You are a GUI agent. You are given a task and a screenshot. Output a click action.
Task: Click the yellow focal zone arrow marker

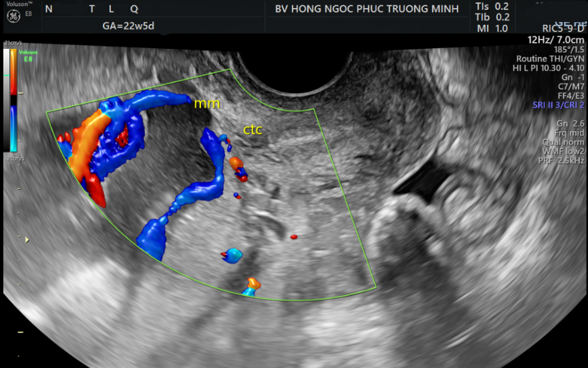tap(27, 239)
